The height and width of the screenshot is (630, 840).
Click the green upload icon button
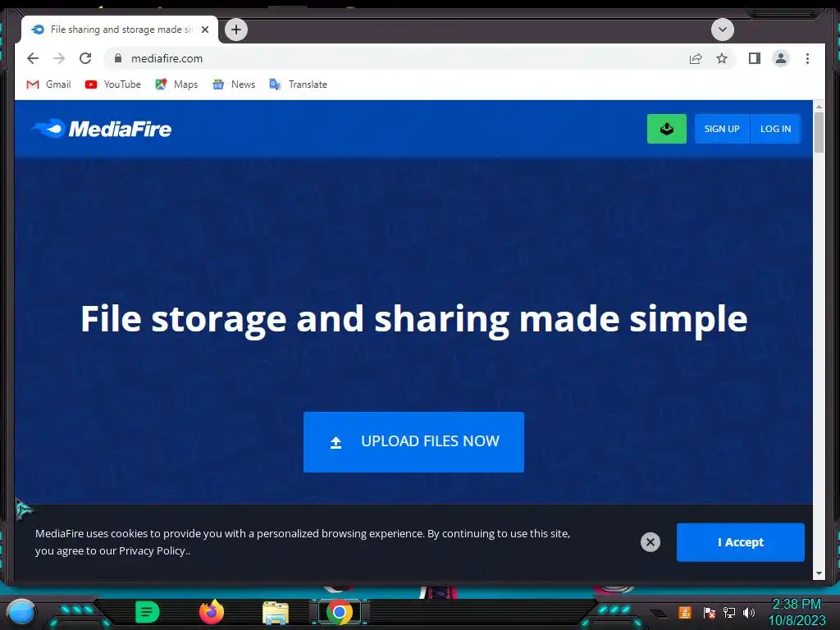click(x=666, y=129)
